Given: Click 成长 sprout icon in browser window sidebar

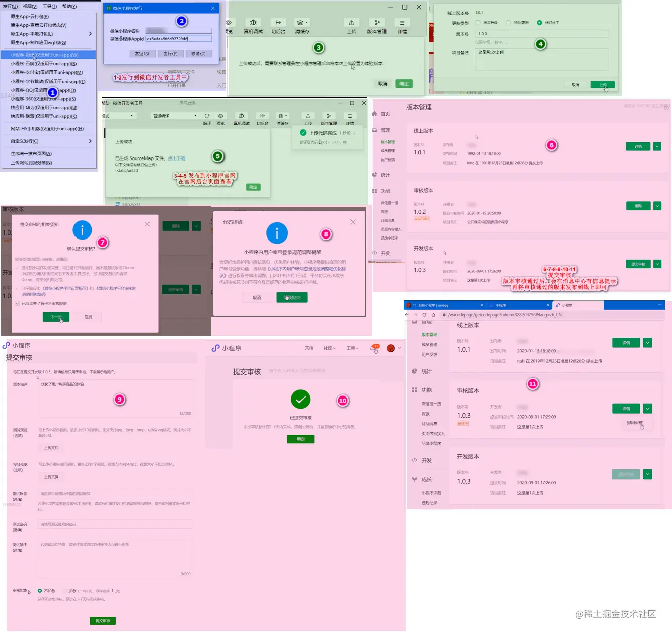Looking at the screenshot, I should (414, 479).
